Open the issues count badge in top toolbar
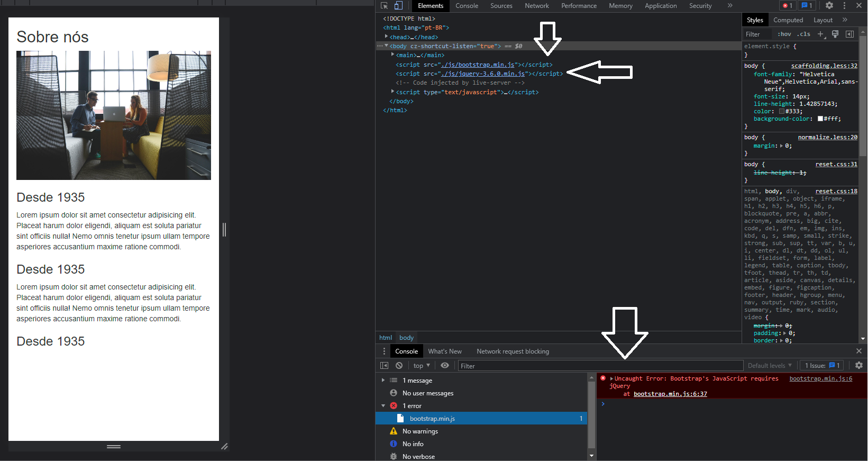868x461 pixels. (x=807, y=6)
